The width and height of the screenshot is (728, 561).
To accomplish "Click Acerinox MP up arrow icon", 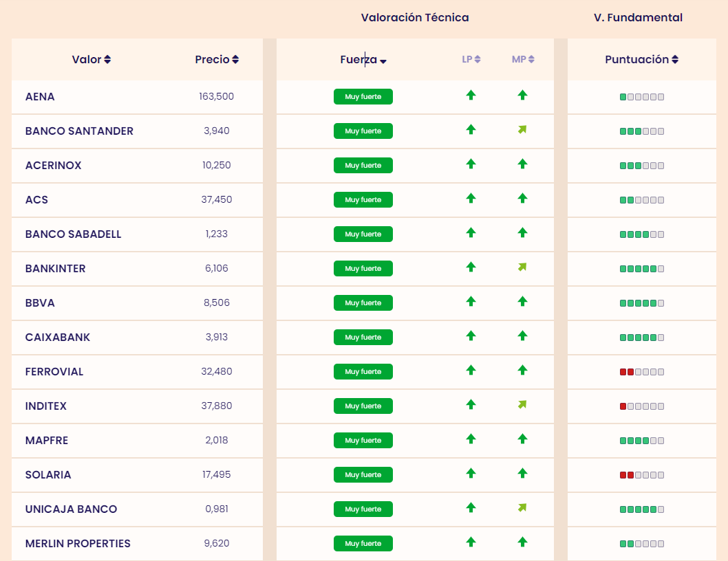I will 522,164.
